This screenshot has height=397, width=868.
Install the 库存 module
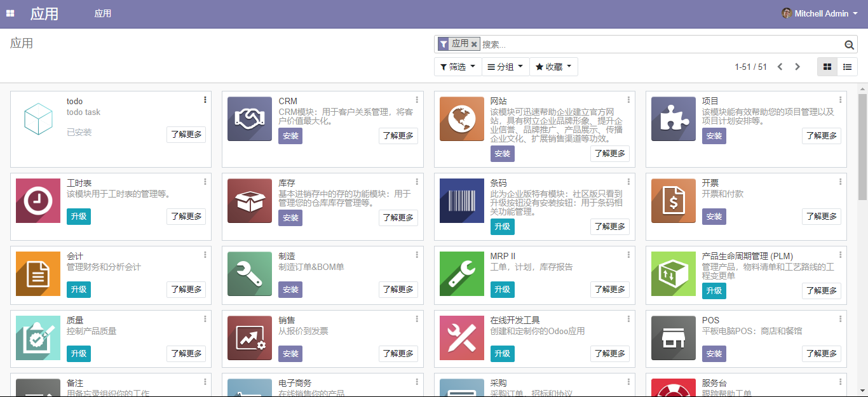click(x=290, y=218)
